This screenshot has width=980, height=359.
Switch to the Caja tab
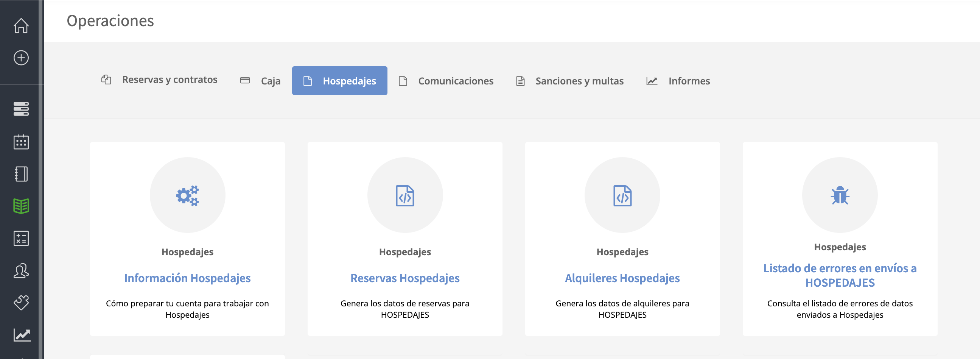pos(261,81)
